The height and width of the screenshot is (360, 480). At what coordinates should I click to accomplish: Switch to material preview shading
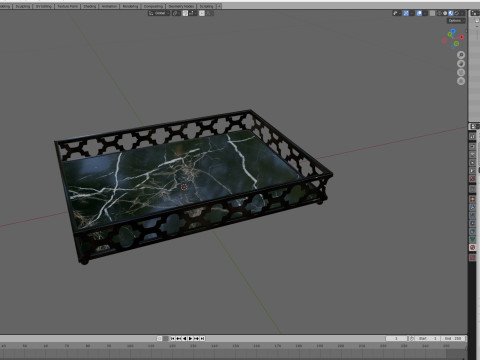[x=451, y=13]
